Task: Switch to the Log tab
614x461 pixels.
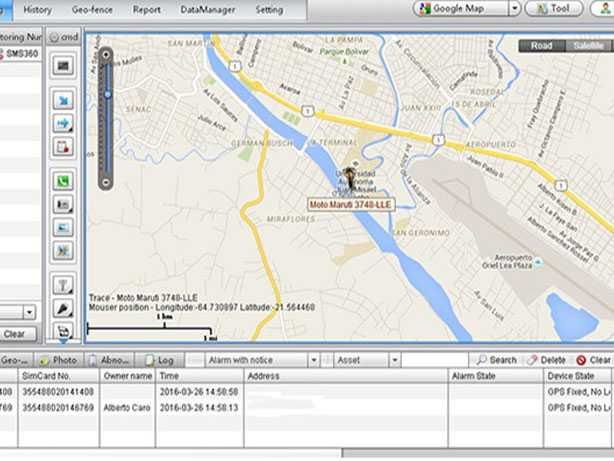Action: tap(160, 360)
